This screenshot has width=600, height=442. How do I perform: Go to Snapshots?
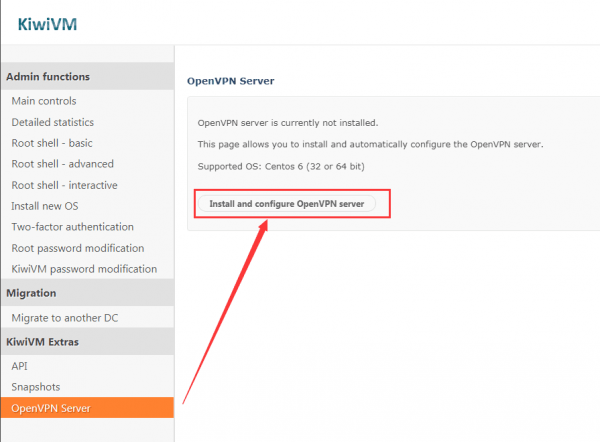pyautogui.click(x=36, y=387)
